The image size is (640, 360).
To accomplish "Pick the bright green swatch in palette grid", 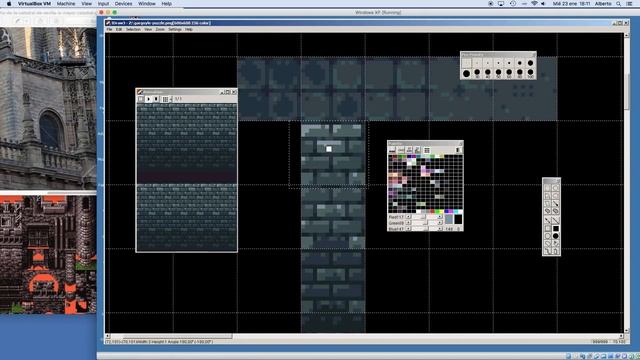I will pyautogui.click(x=438, y=211).
